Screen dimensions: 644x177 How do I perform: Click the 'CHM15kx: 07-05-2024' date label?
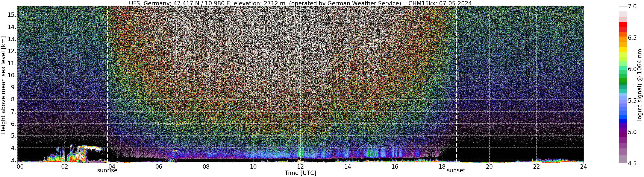coord(440,3)
